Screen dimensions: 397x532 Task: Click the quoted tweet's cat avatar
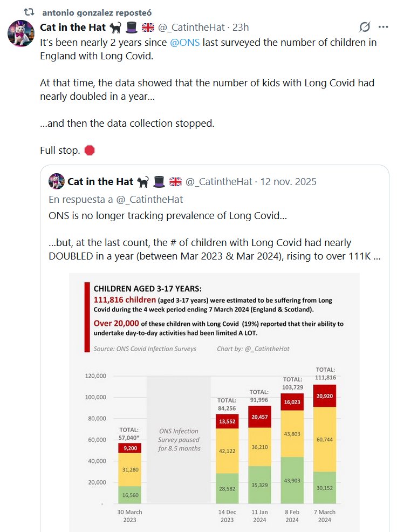click(56, 181)
